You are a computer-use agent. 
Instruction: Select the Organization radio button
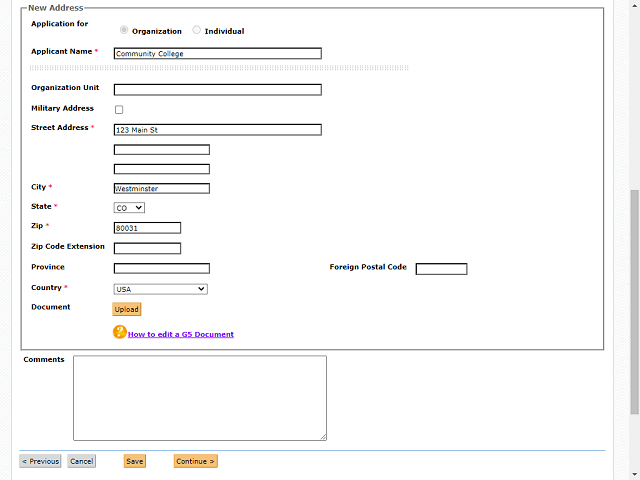pos(124,30)
